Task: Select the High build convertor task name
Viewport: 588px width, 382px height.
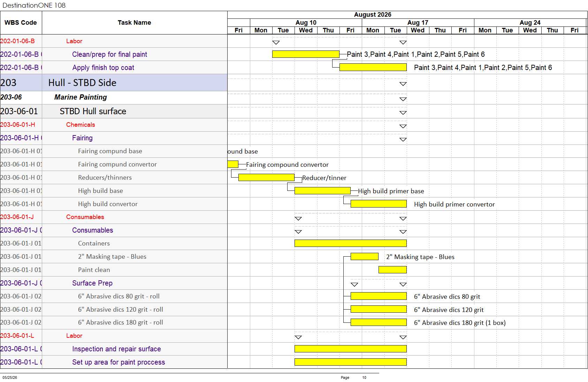Action: (x=108, y=204)
